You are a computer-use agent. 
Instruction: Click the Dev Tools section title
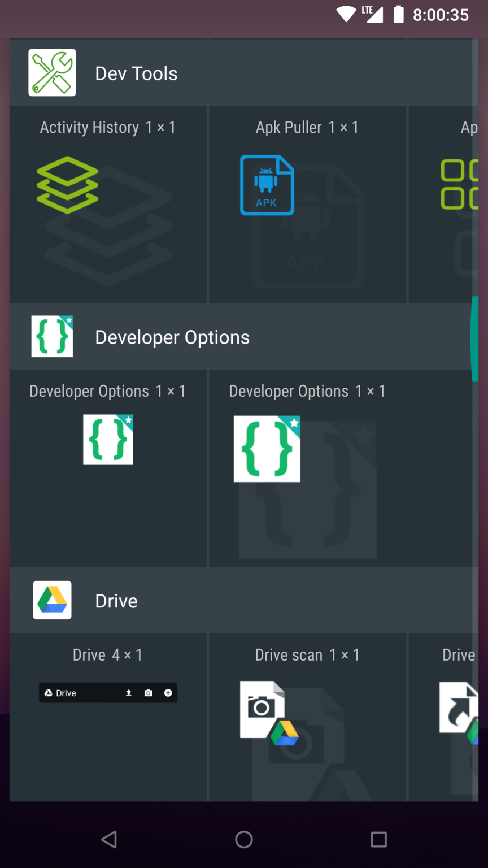click(136, 73)
